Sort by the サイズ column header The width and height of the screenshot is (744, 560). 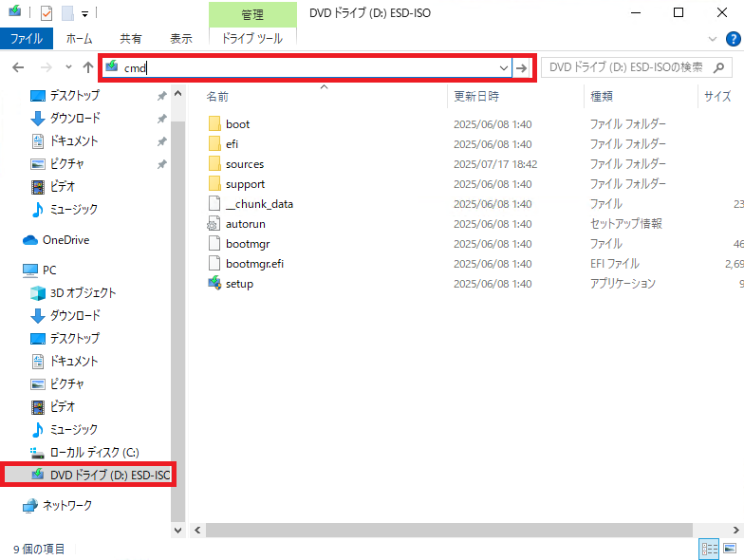coord(717,97)
